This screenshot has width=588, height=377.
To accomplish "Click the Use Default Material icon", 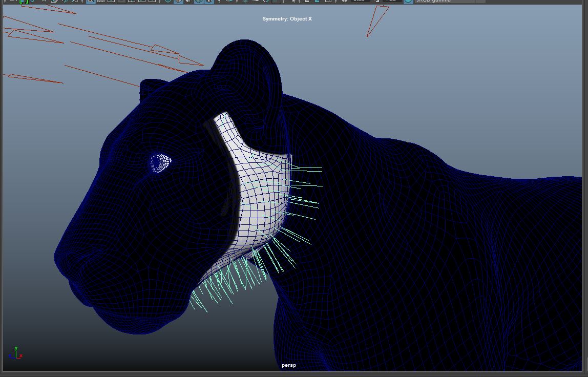I will coord(188,1).
